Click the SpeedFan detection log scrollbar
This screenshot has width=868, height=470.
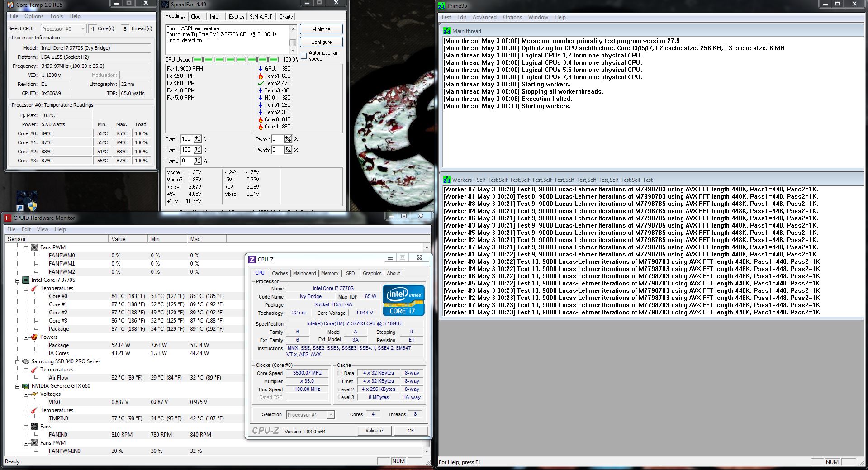tap(293, 40)
